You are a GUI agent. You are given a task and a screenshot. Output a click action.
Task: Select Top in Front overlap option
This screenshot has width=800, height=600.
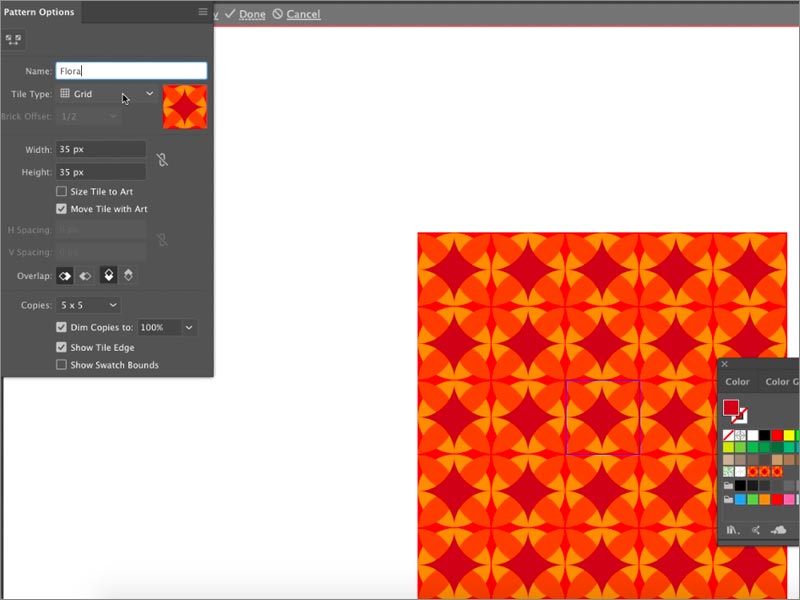[x=109, y=276]
